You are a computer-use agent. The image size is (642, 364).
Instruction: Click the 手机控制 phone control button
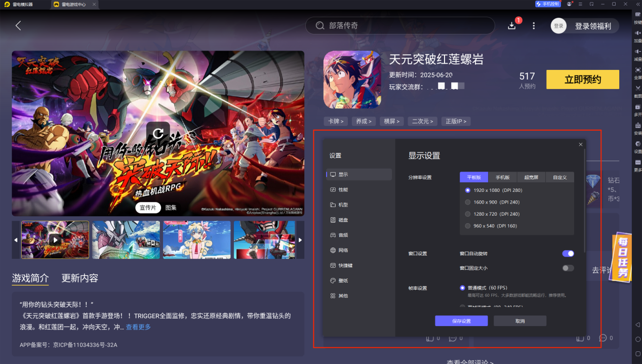point(548,4)
